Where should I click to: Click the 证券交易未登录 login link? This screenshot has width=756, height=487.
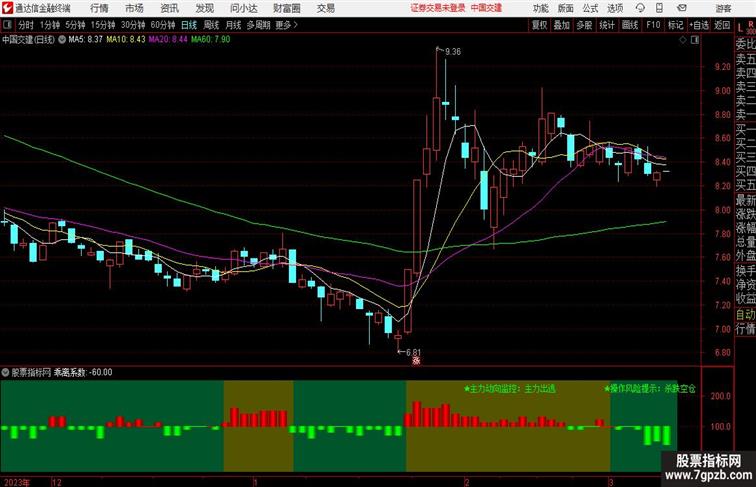438,8
